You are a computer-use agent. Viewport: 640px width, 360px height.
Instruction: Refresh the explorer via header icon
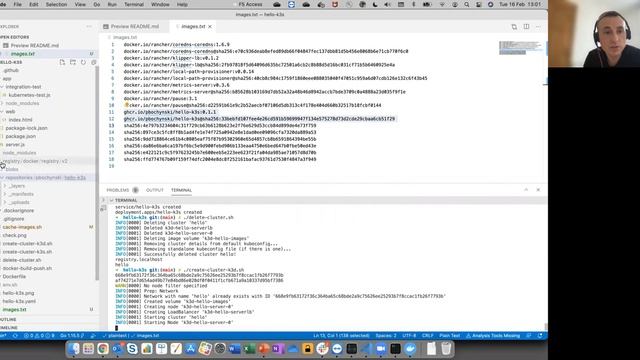[83, 62]
